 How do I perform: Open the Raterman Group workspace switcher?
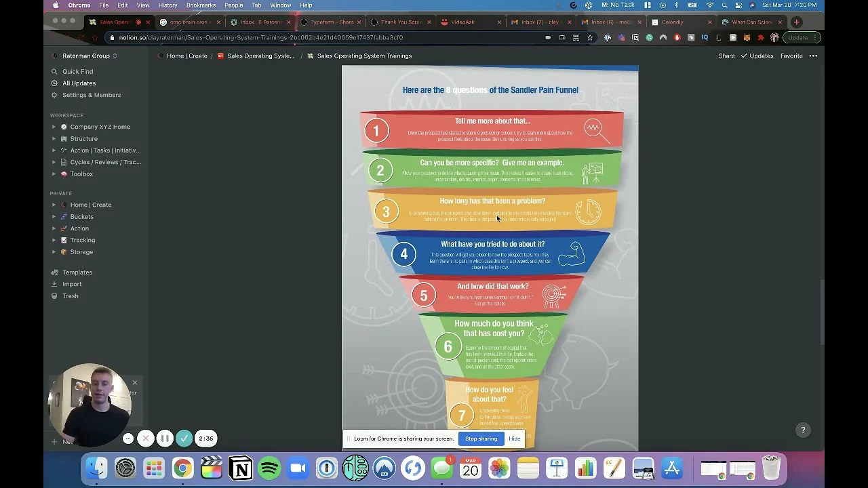pyautogui.click(x=90, y=56)
